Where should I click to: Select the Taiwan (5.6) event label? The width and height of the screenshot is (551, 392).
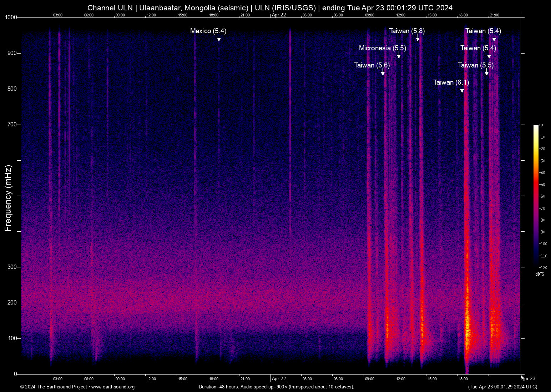point(371,65)
